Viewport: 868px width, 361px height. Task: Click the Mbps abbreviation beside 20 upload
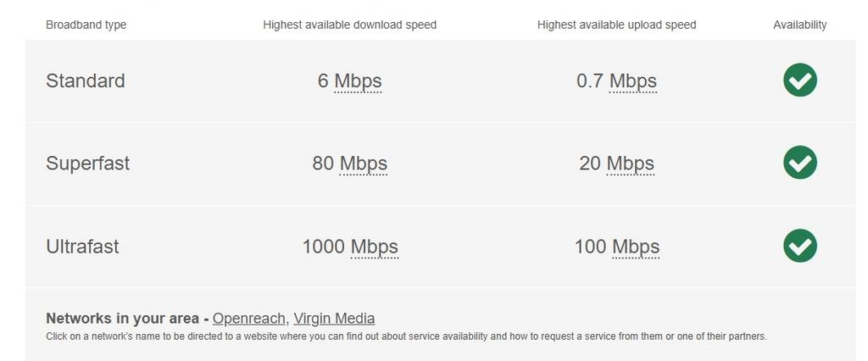click(x=630, y=164)
